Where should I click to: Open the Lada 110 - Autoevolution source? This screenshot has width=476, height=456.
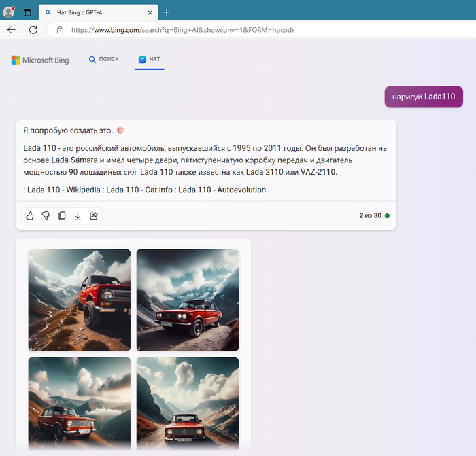[222, 190]
